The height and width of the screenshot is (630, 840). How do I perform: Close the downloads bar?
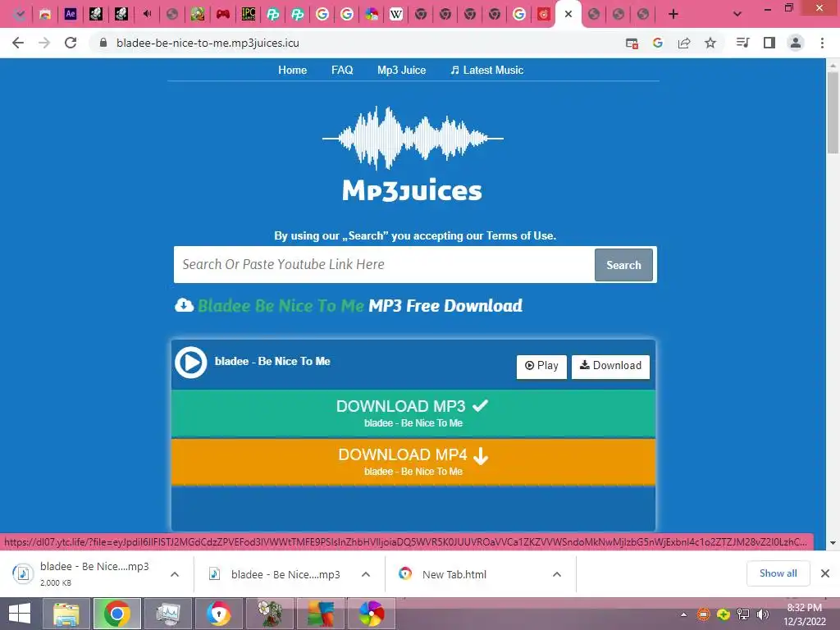(x=825, y=573)
